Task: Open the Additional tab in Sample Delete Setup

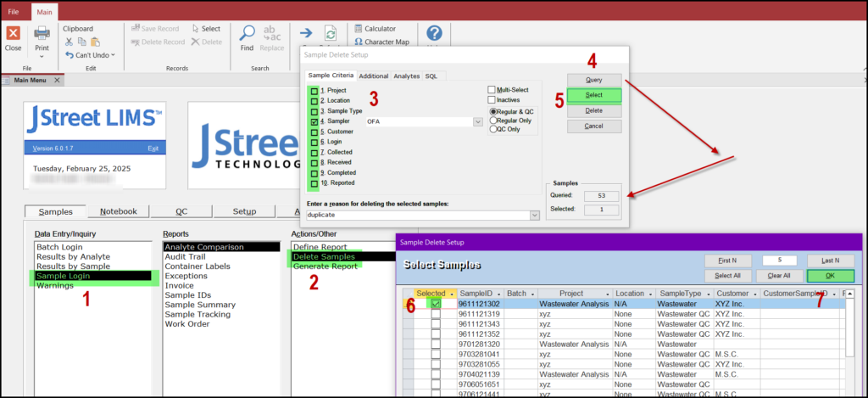Action: [374, 76]
